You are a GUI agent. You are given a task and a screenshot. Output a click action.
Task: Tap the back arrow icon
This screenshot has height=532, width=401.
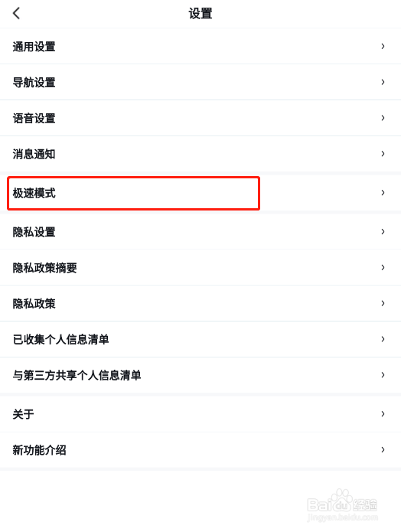16,14
